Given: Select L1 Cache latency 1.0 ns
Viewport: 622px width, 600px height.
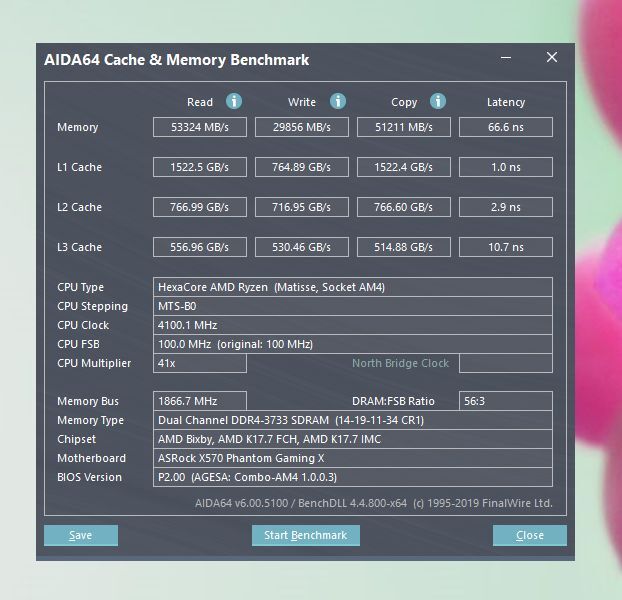Looking at the screenshot, I should 506,167.
